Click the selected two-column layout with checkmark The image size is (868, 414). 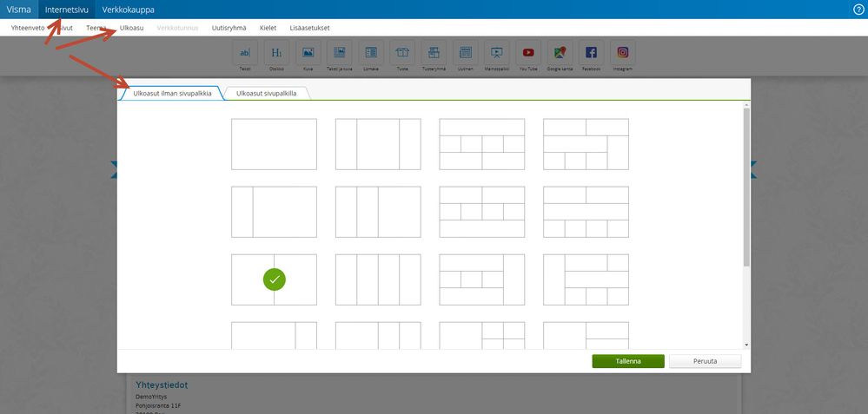point(274,279)
